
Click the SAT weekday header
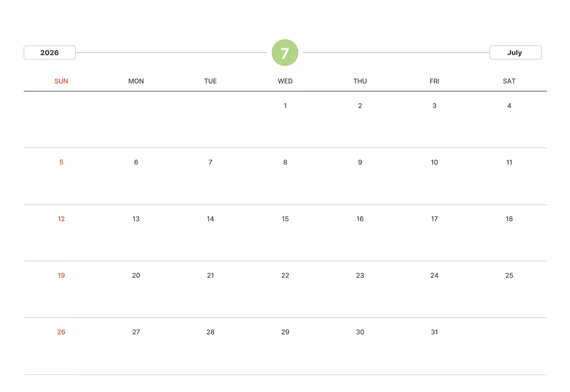(x=509, y=81)
